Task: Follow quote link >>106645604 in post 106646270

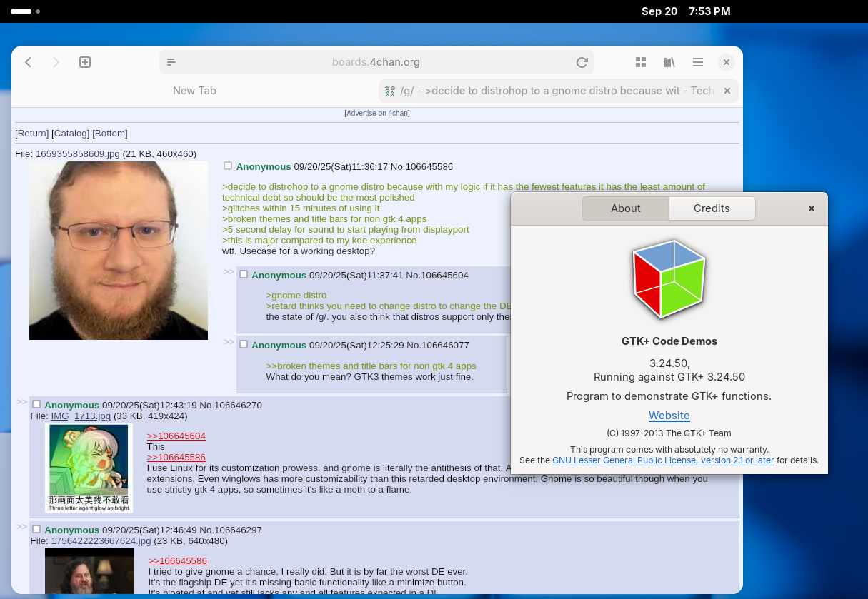Action: tap(176, 436)
